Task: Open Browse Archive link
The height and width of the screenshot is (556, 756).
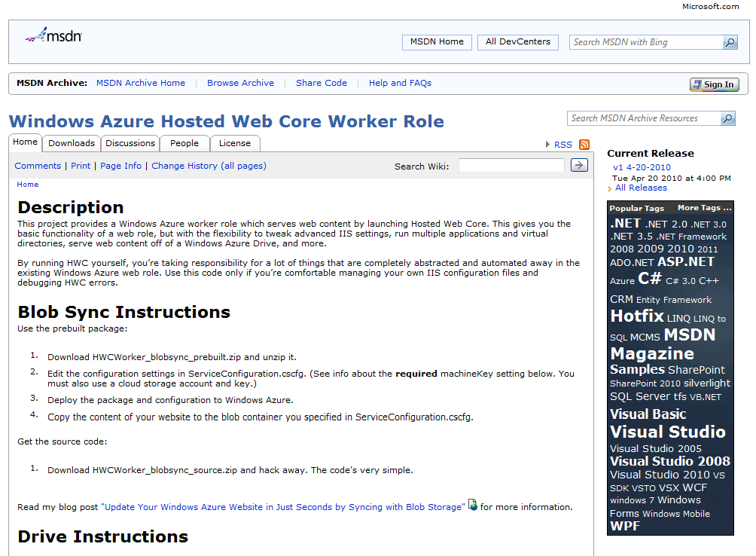Action: pyautogui.click(x=241, y=83)
